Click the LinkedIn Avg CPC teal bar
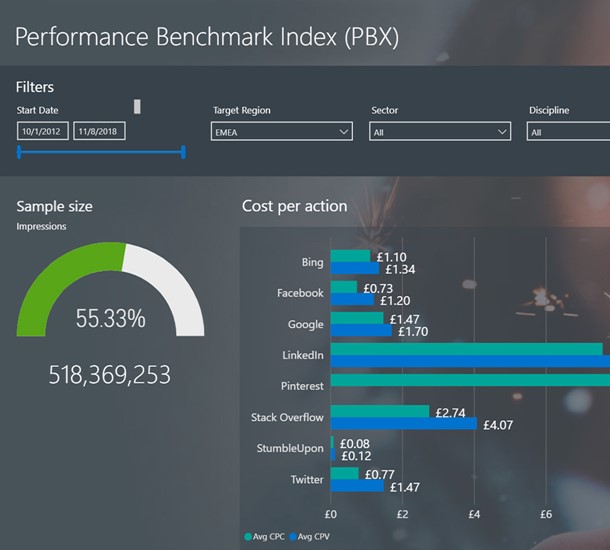610x550 pixels. pyautogui.click(x=467, y=349)
